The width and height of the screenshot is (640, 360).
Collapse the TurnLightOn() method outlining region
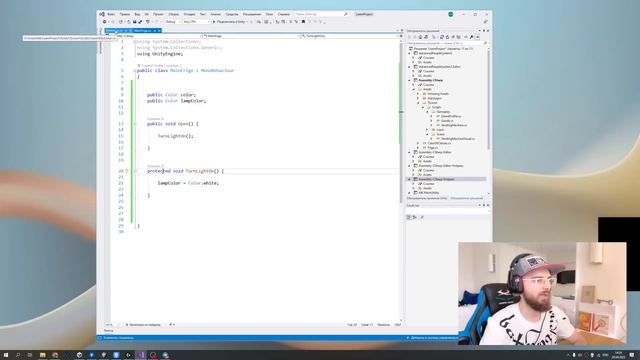(135, 171)
